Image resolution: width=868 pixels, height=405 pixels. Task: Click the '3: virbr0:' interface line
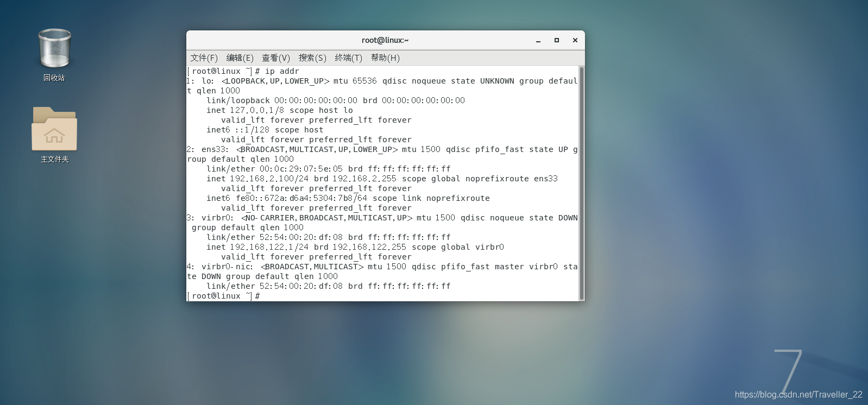pos(382,218)
